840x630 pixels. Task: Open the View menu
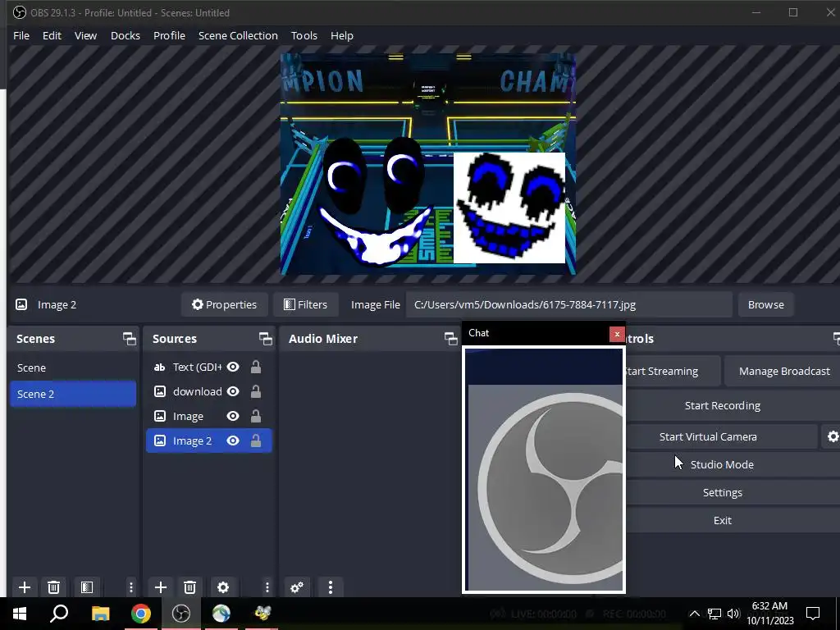click(x=85, y=35)
